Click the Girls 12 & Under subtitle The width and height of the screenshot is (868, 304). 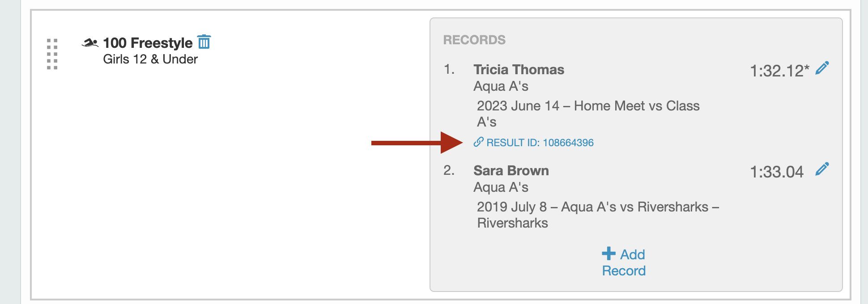(150, 59)
